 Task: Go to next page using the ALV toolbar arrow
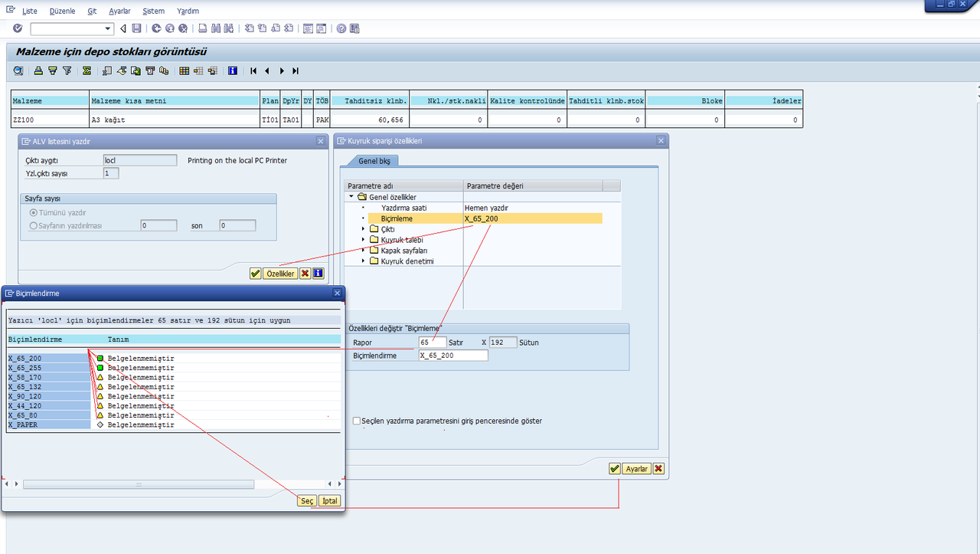point(282,70)
